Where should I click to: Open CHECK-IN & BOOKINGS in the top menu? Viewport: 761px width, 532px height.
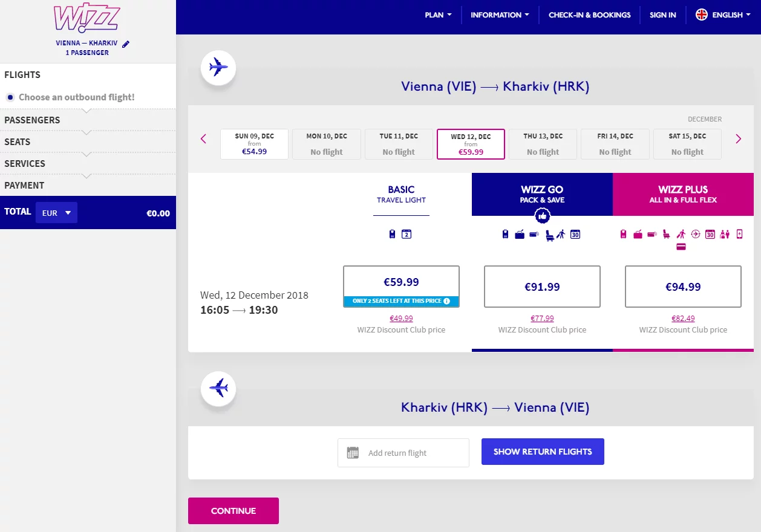tap(589, 15)
